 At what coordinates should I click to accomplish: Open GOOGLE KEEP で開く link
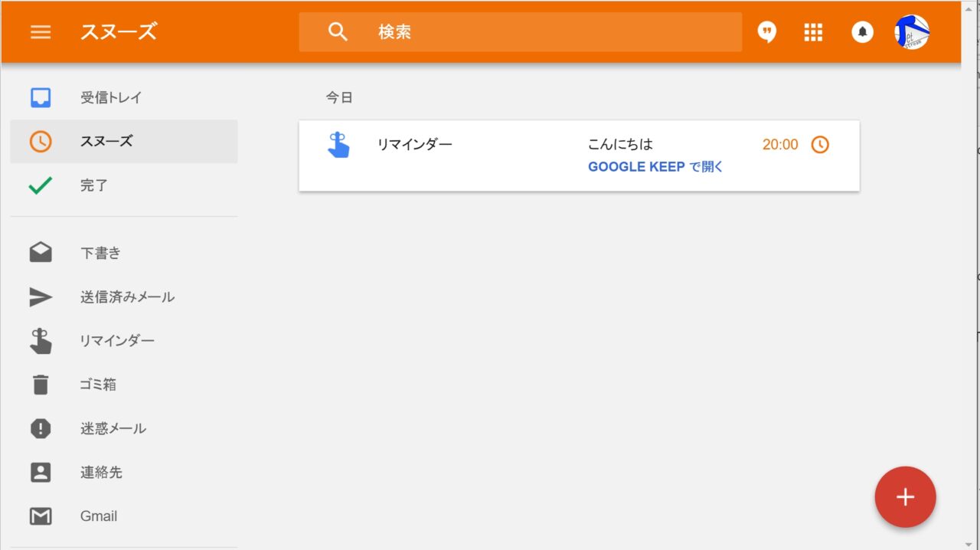click(655, 166)
